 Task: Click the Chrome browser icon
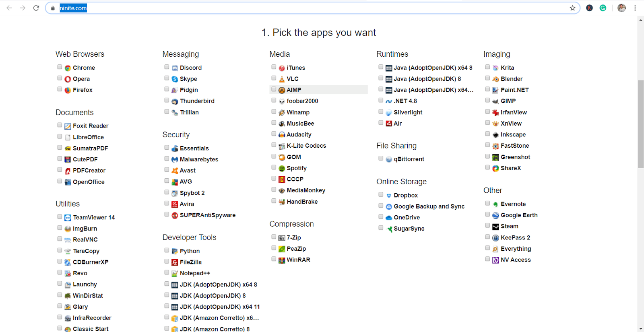point(68,68)
